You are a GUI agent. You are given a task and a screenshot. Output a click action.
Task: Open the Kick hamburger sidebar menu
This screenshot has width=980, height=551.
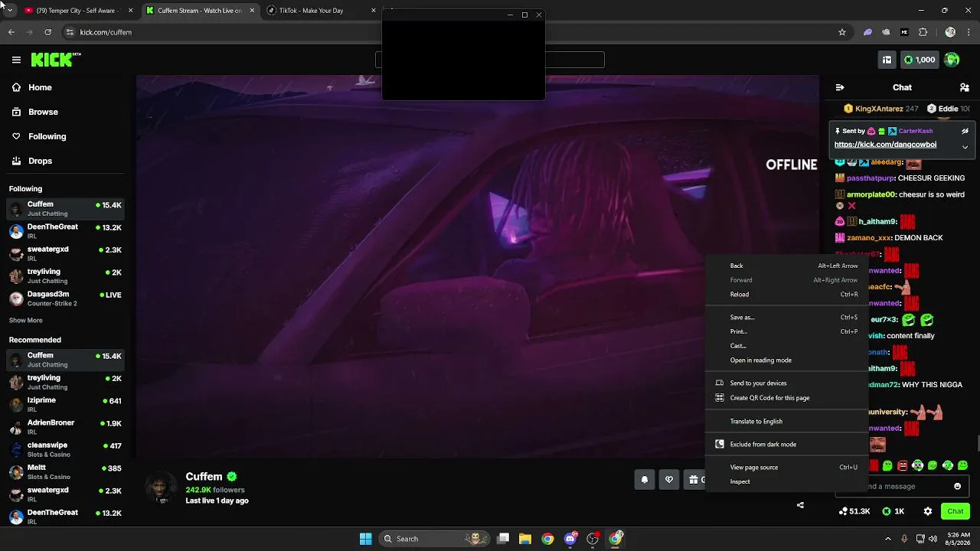coord(16,60)
